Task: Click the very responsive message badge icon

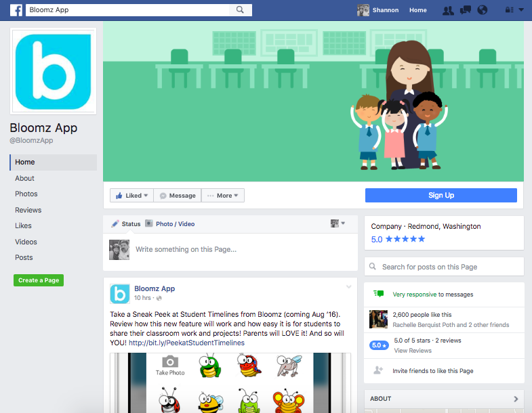Action: pyautogui.click(x=378, y=294)
